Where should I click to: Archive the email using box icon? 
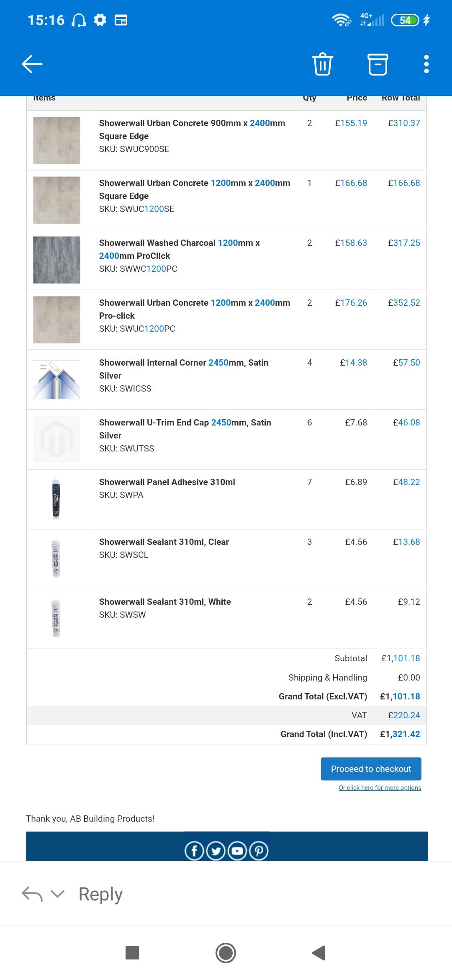pyautogui.click(x=378, y=64)
